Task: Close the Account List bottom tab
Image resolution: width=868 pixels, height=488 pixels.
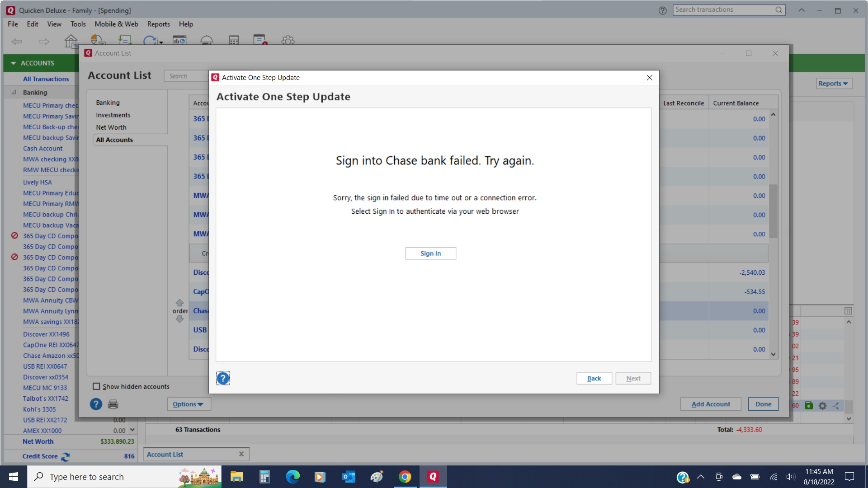Action: pos(241,454)
